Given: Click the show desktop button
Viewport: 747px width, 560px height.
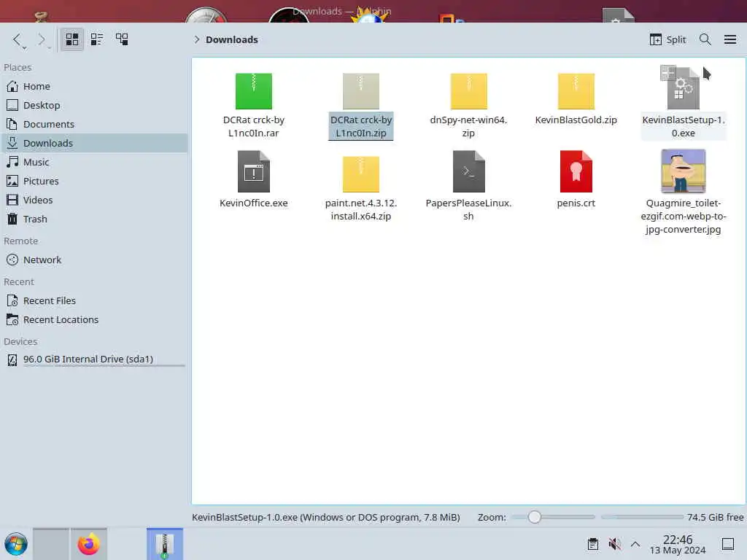Looking at the screenshot, I should click(728, 544).
